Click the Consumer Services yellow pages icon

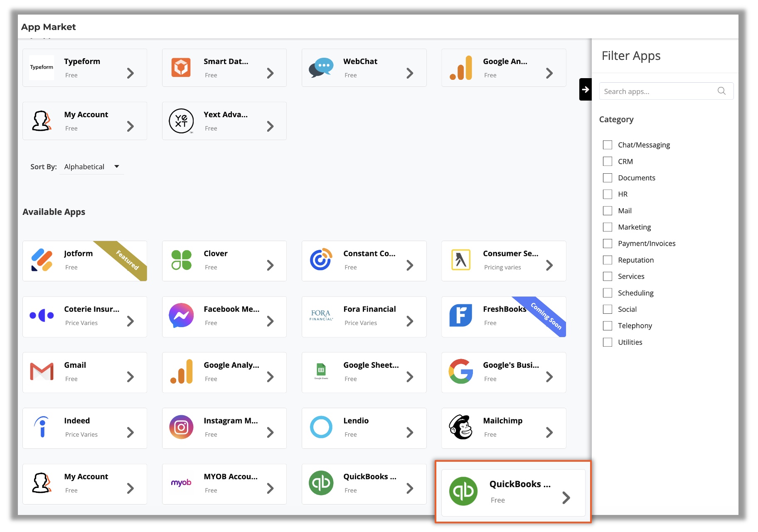(x=461, y=260)
